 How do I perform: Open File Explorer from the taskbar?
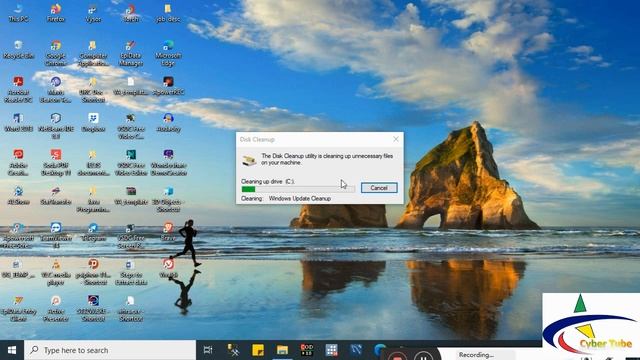point(282,350)
